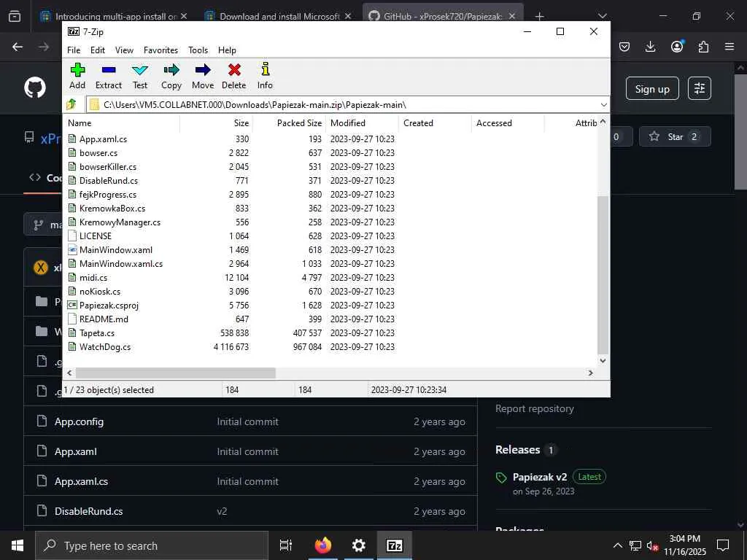Select the LICENSE file row
The height and width of the screenshot is (560, 747).
tap(96, 236)
